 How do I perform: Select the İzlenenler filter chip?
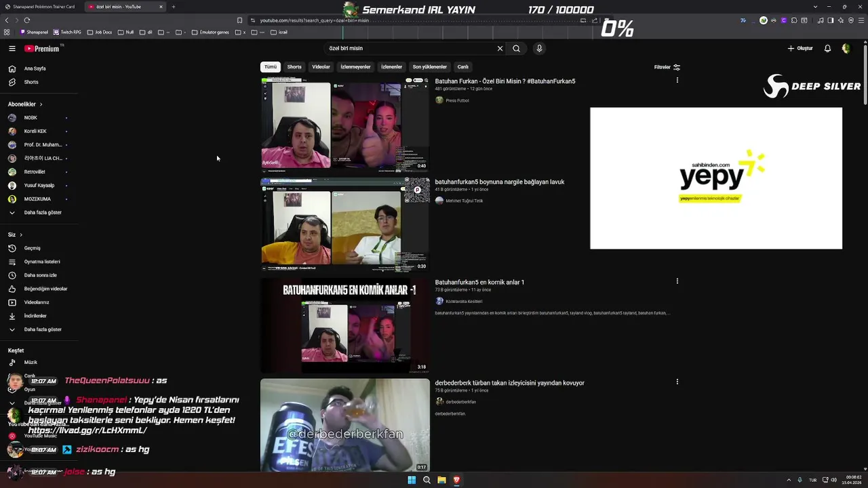[391, 67]
